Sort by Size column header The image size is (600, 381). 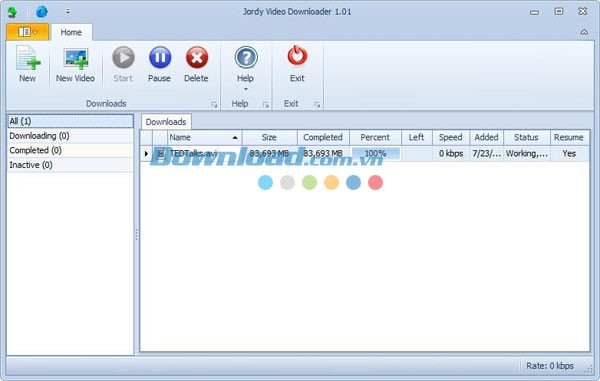269,137
